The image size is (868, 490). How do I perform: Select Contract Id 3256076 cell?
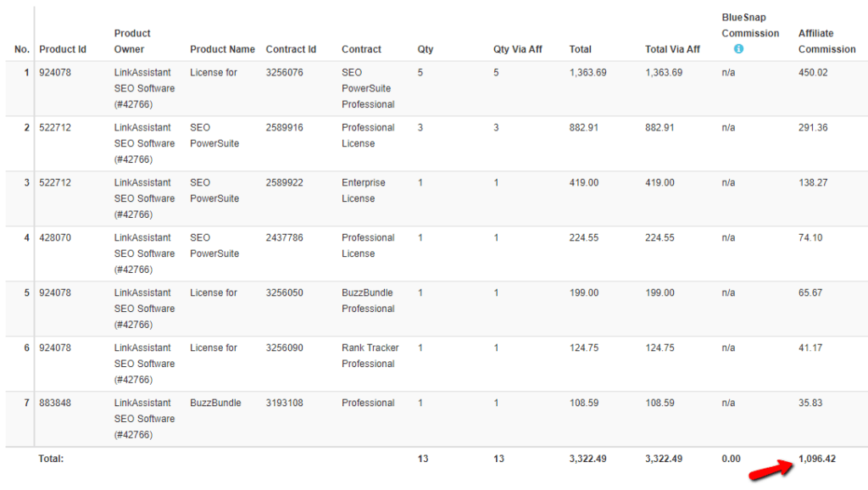[x=284, y=73]
